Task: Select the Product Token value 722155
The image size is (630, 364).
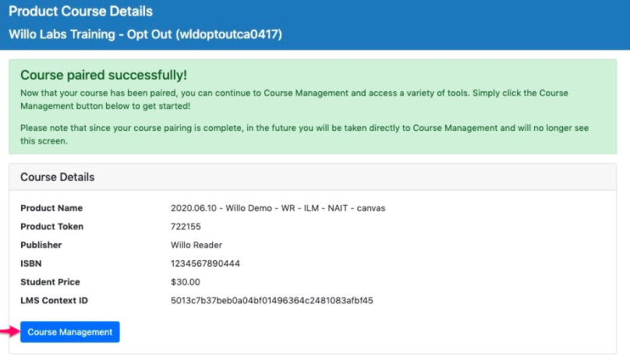Action: point(186,227)
